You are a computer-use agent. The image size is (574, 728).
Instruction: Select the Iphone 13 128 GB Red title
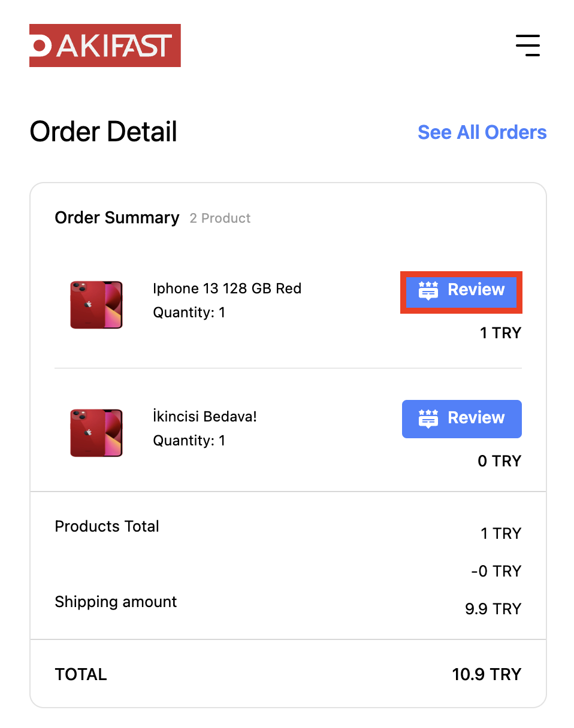[227, 289]
